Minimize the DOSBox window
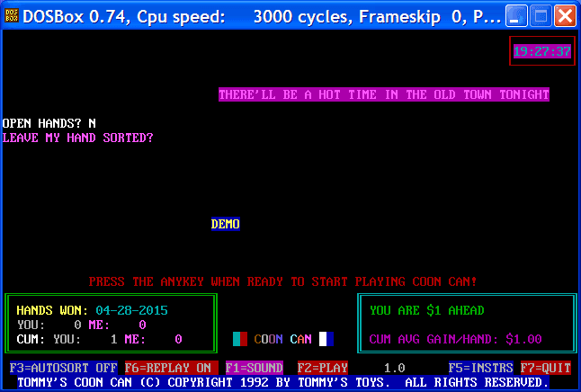This screenshot has width=581, height=392. tap(516, 16)
